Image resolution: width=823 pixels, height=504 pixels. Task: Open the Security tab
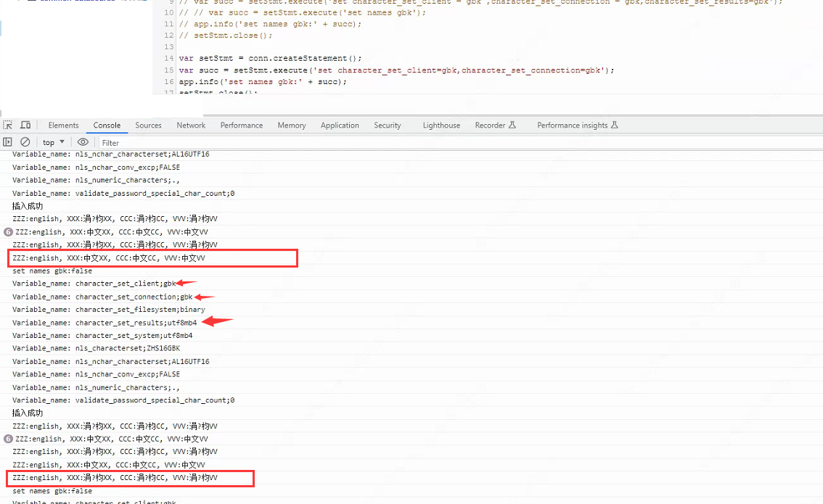388,125
